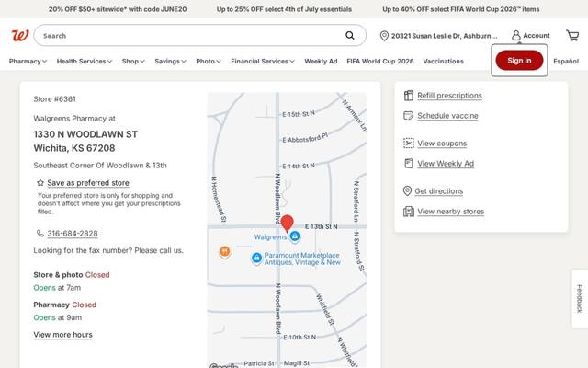Click the phone icon next to 316-684-2828
This screenshot has width=588, height=368.
tap(40, 233)
